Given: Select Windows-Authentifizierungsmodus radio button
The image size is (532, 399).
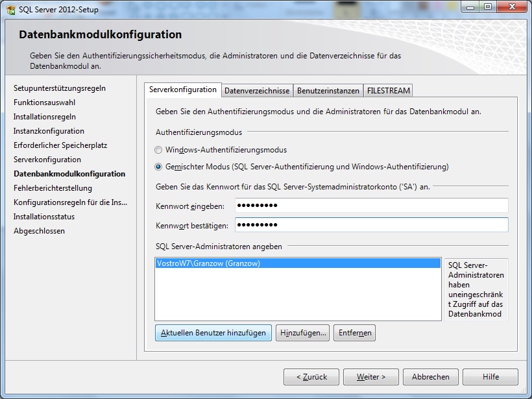Looking at the screenshot, I should point(158,150).
